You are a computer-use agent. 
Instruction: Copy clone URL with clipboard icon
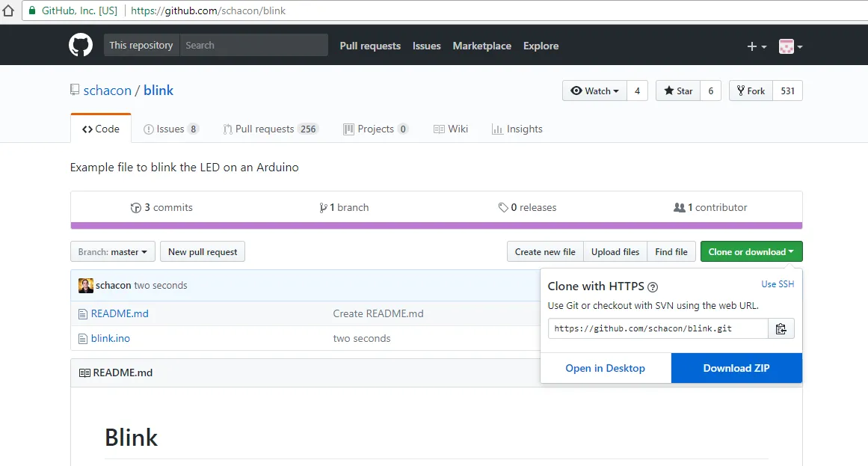coord(781,328)
